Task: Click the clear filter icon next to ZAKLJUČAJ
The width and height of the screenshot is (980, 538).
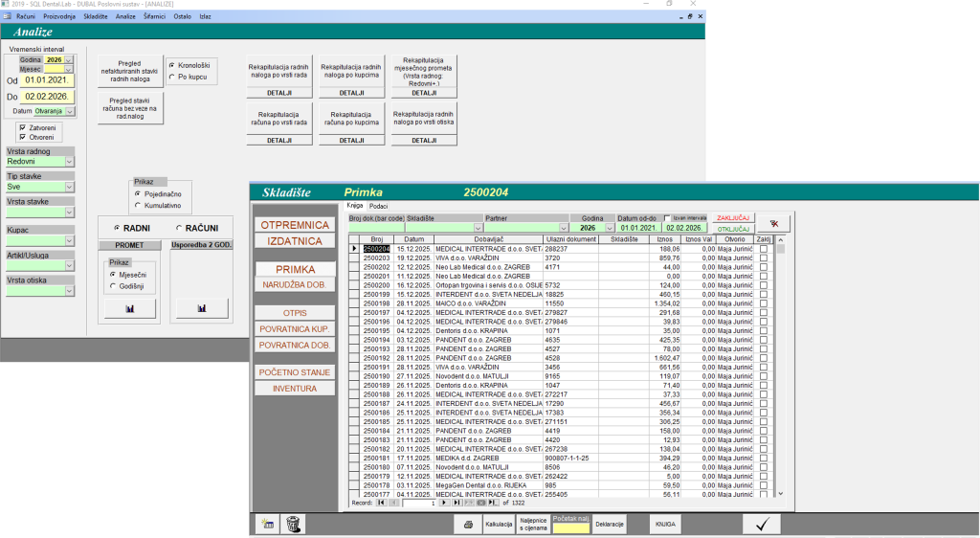Action: (x=774, y=223)
